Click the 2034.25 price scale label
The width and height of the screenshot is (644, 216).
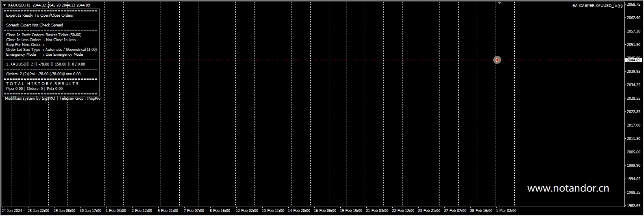[x=633, y=85]
